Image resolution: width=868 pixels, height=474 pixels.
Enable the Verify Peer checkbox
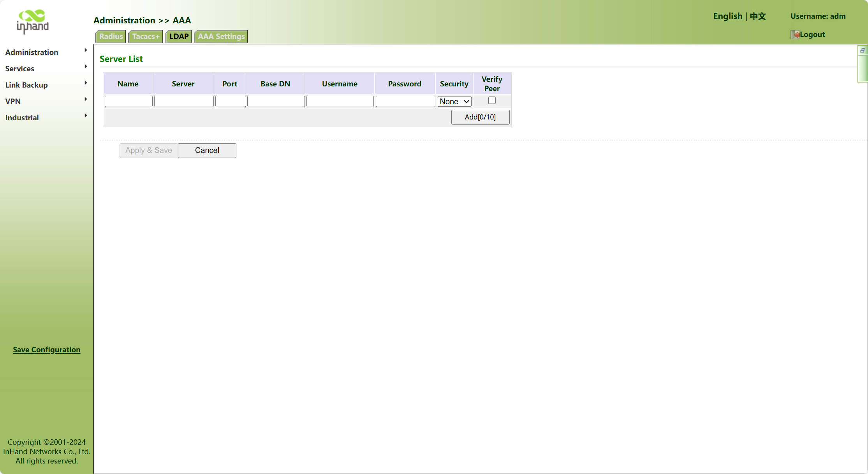(492, 100)
